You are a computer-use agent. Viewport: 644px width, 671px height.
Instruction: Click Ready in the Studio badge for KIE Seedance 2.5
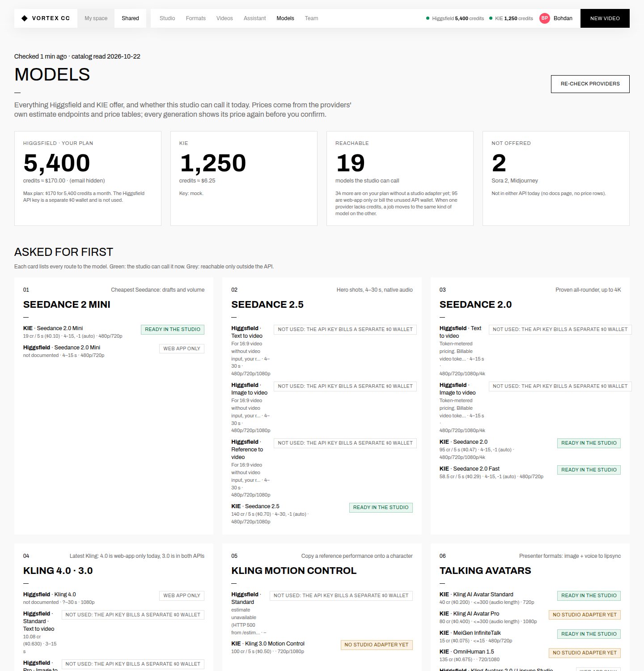pyautogui.click(x=381, y=508)
